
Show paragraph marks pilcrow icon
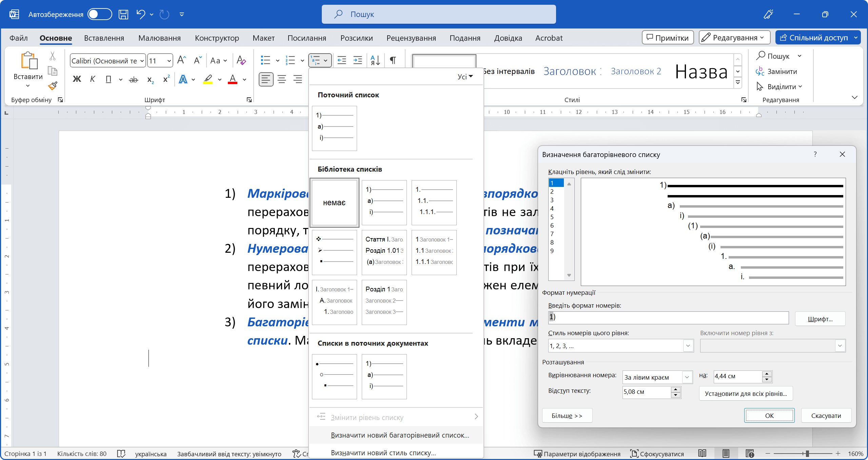[x=393, y=60]
